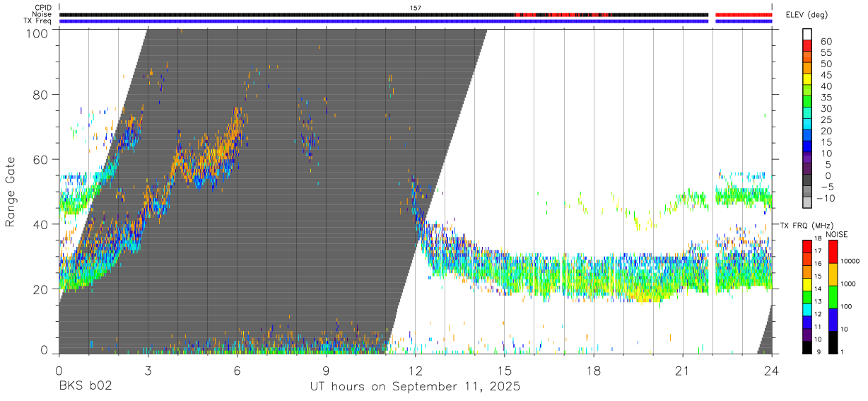Click the red 55–60 degree ELEV color segment
This screenshot has height=401, width=868.
[x=807, y=45]
